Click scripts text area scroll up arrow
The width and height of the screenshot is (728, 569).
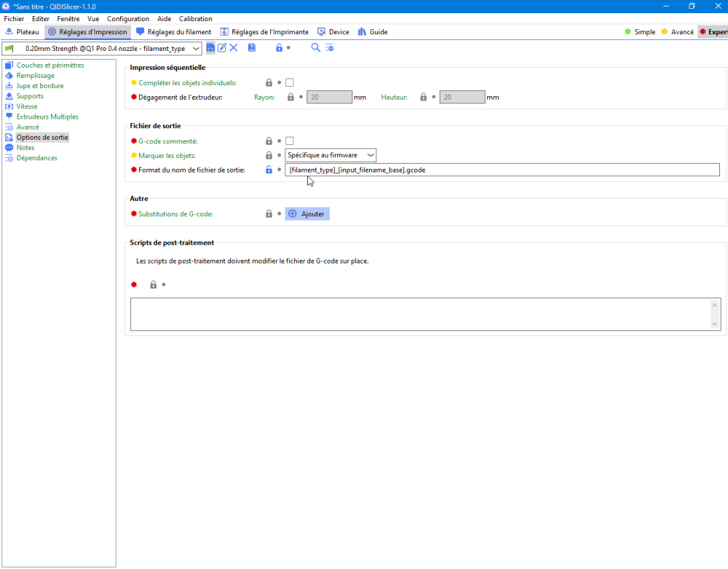click(x=715, y=304)
